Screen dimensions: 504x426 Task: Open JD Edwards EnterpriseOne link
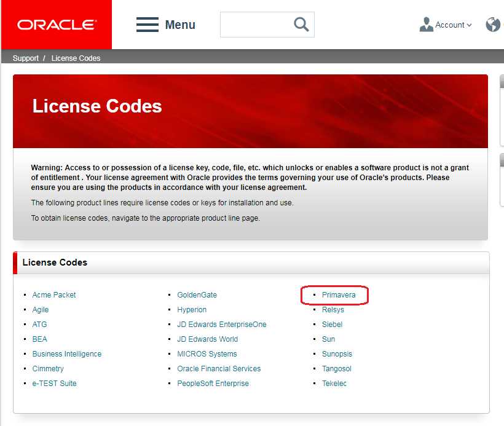point(222,325)
